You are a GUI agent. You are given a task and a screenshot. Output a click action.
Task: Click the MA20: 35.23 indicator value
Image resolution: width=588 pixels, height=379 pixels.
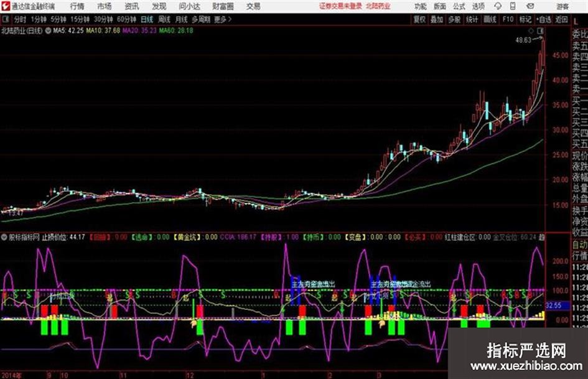139,30
